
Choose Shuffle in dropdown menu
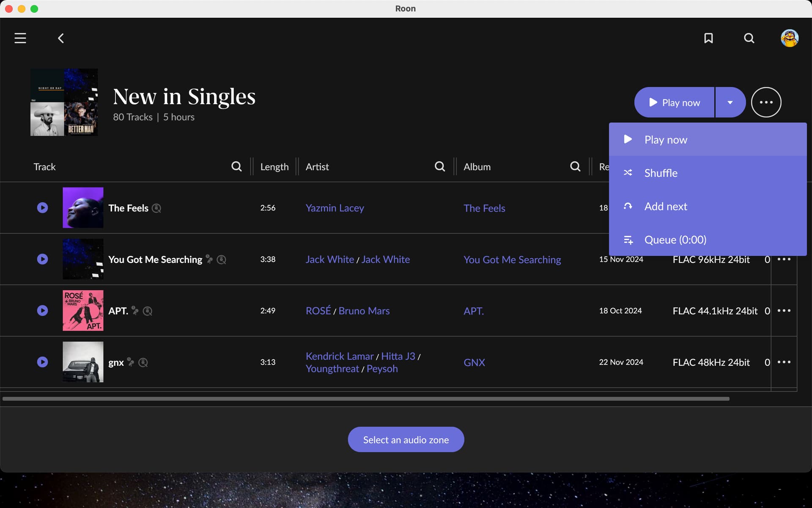click(x=708, y=173)
